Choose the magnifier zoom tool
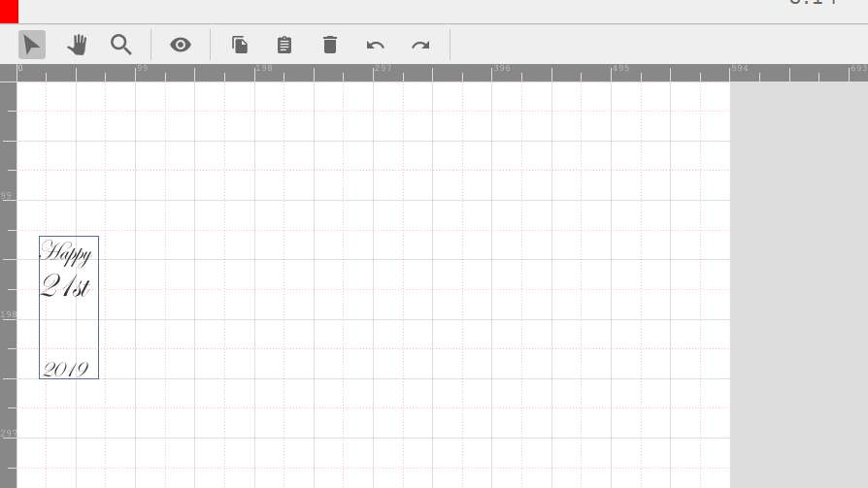This screenshot has height=488, width=868. coord(121,45)
